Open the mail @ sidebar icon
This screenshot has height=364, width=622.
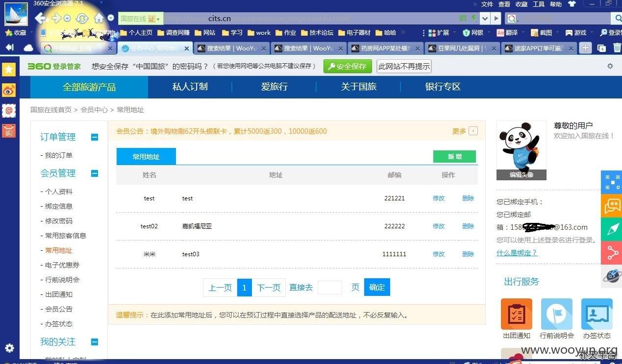(x=9, y=110)
